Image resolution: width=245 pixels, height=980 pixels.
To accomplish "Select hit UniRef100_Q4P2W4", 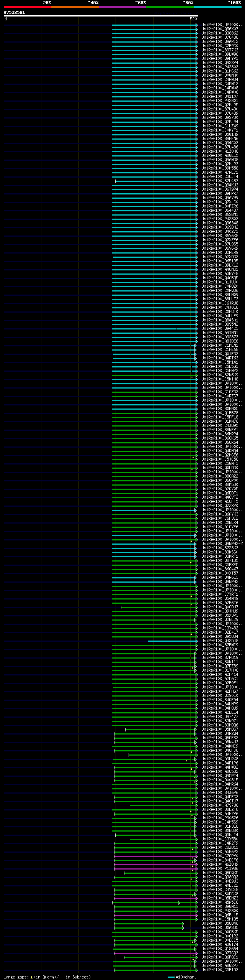I will (220, 734).
